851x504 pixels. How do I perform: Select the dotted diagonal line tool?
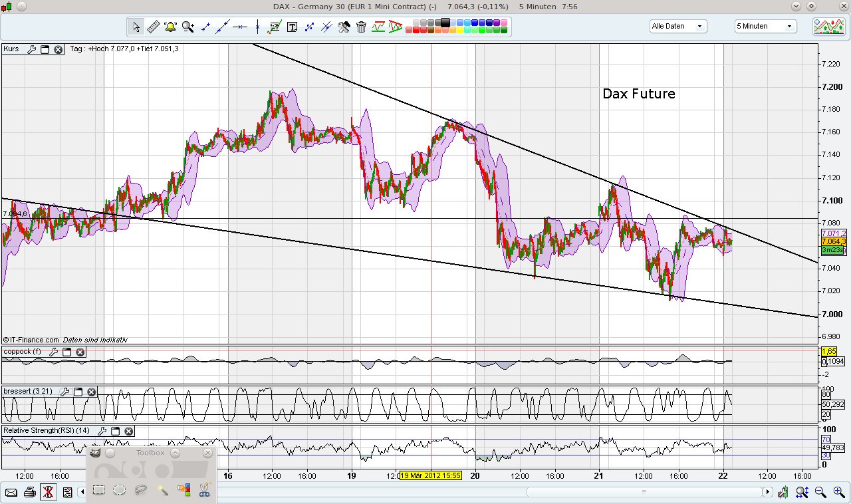(309, 27)
